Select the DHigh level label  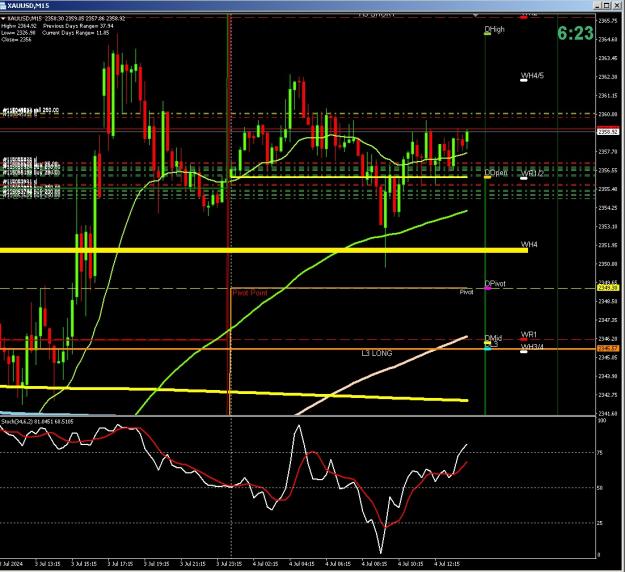pyautogui.click(x=494, y=29)
